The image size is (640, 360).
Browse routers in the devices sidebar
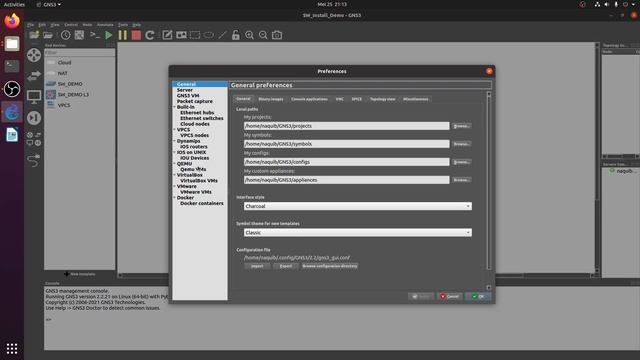(34, 55)
